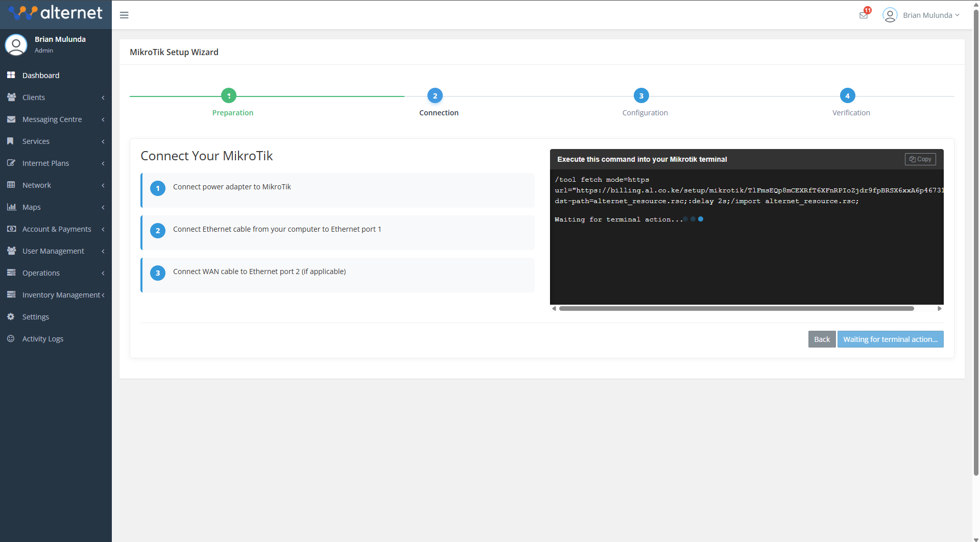Open notifications via the envelope badge icon
The height and width of the screenshot is (542, 980).
coord(863,15)
